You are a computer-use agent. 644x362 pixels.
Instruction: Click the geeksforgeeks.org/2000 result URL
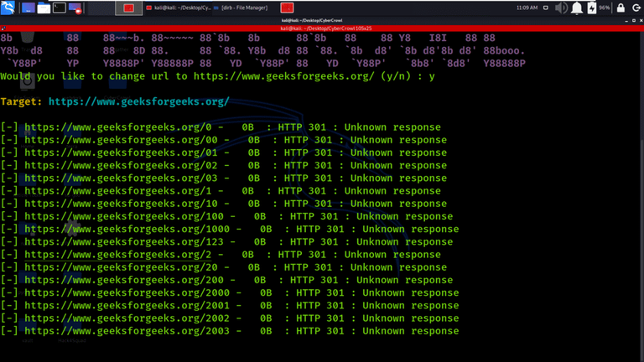[x=127, y=292]
